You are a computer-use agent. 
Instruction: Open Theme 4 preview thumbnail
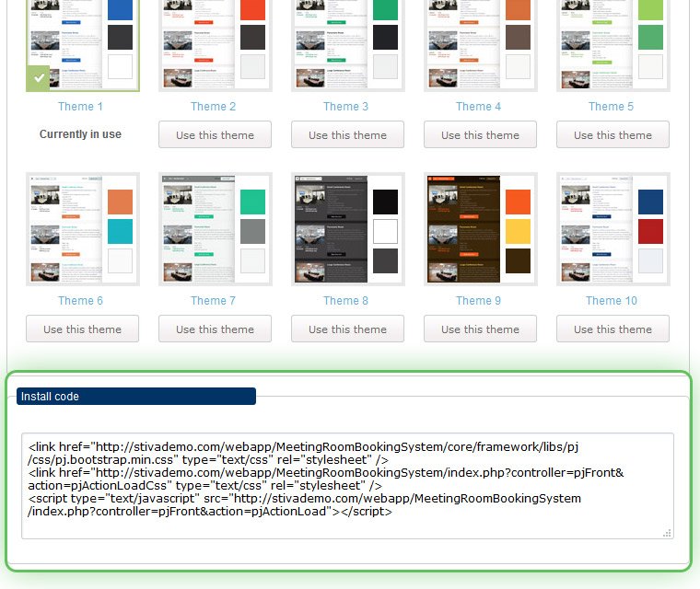[481, 45]
